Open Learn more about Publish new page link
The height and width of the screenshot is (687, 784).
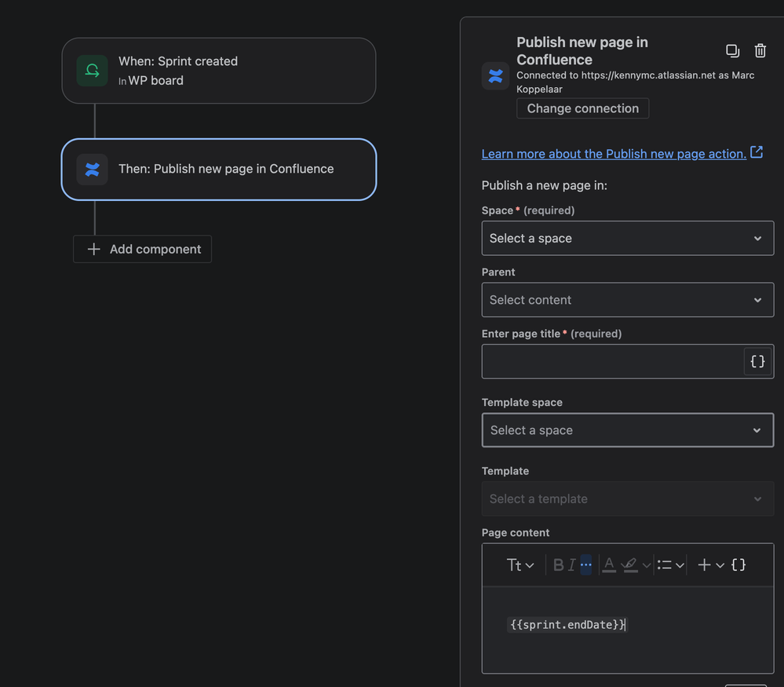614,154
